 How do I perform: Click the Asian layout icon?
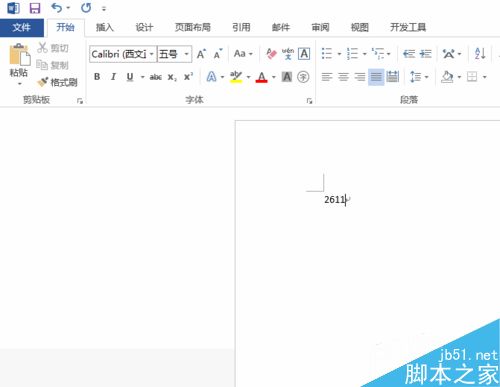click(x=448, y=54)
